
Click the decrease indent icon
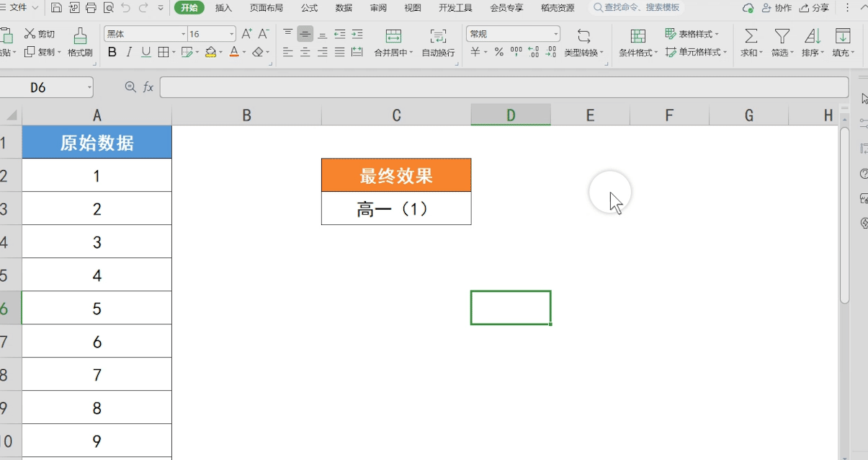[340, 34]
